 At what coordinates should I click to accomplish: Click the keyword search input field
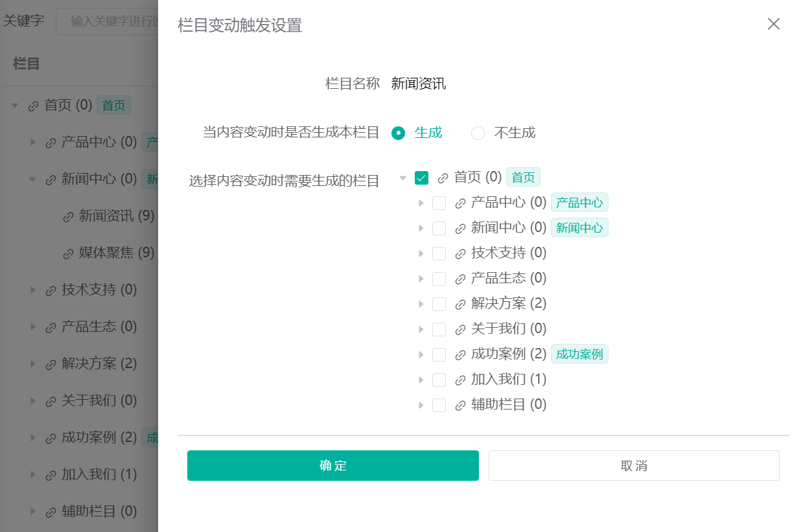[104, 21]
